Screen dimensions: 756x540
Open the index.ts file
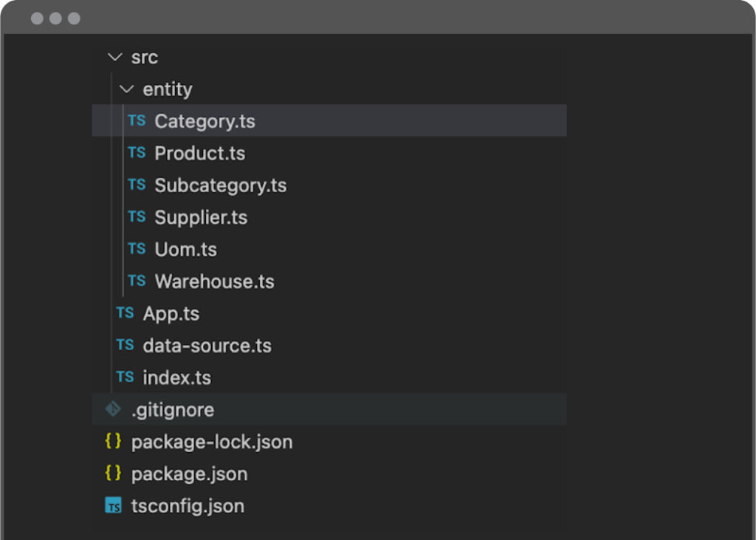tap(177, 378)
